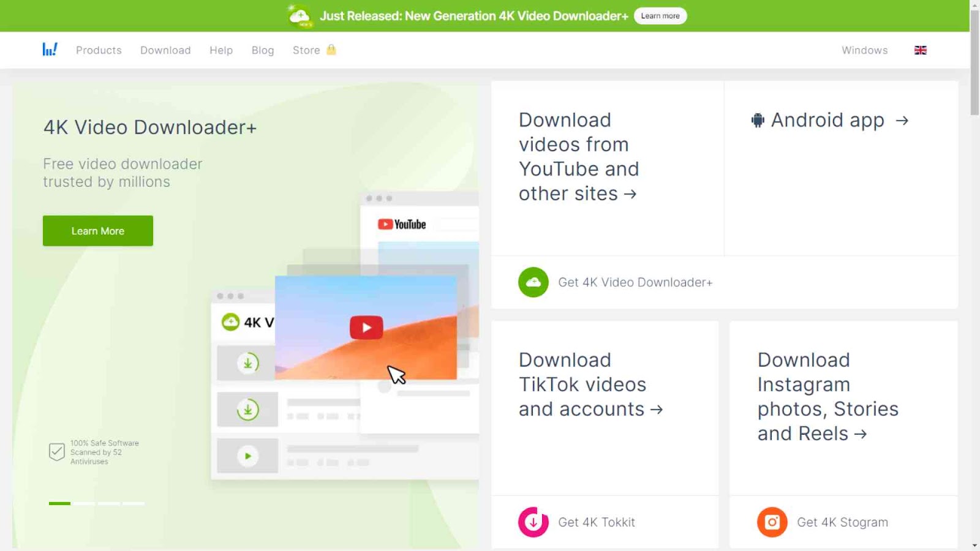980x551 pixels.
Task: Click Get 4K Tokkit link
Action: coord(597,522)
